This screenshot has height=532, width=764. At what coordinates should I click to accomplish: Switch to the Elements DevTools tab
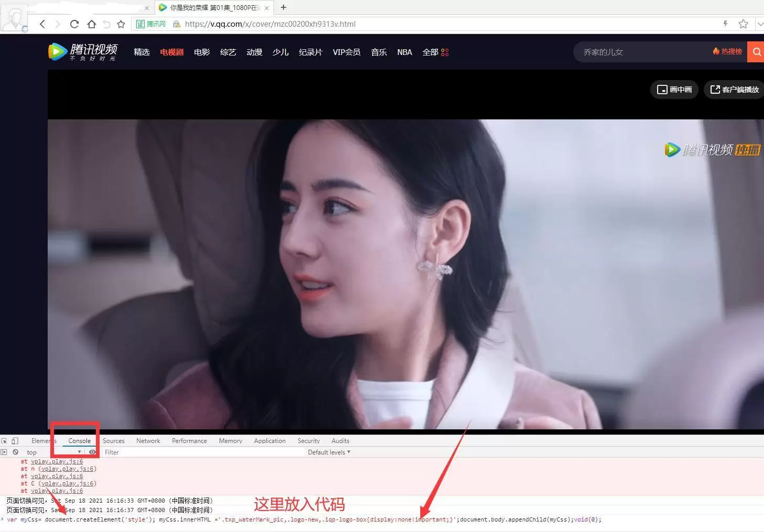pos(44,441)
